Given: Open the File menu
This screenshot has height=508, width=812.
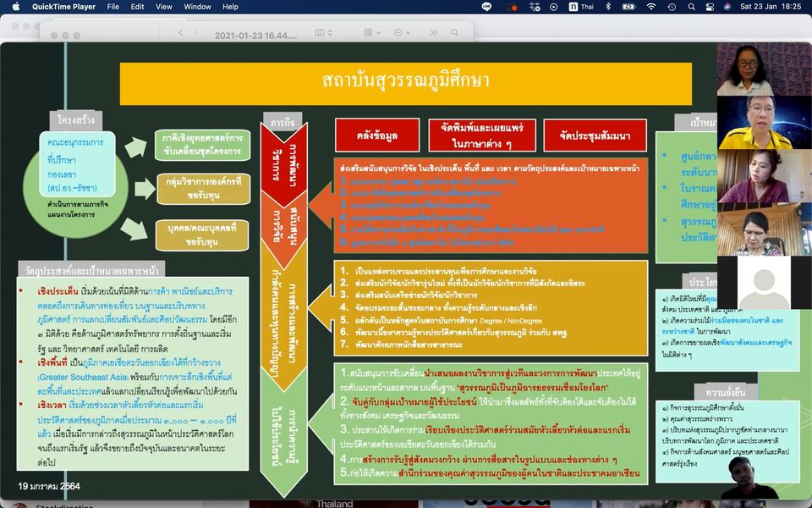Looking at the screenshot, I should click(112, 7).
